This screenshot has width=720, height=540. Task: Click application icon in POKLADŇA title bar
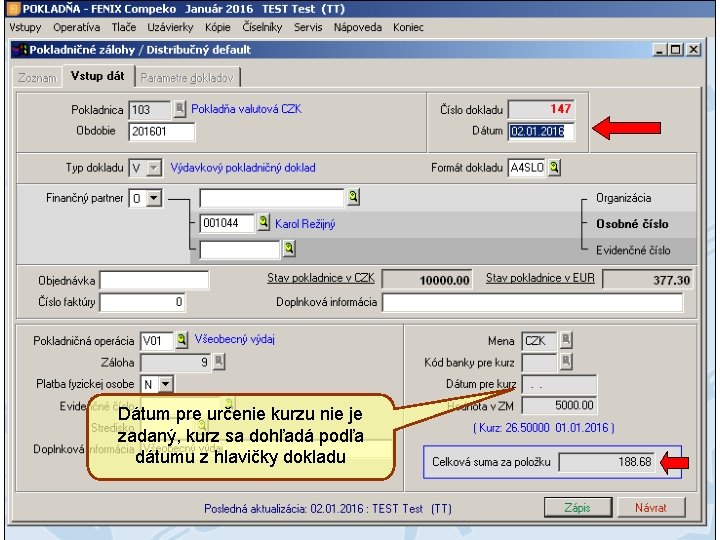point(14,9)
